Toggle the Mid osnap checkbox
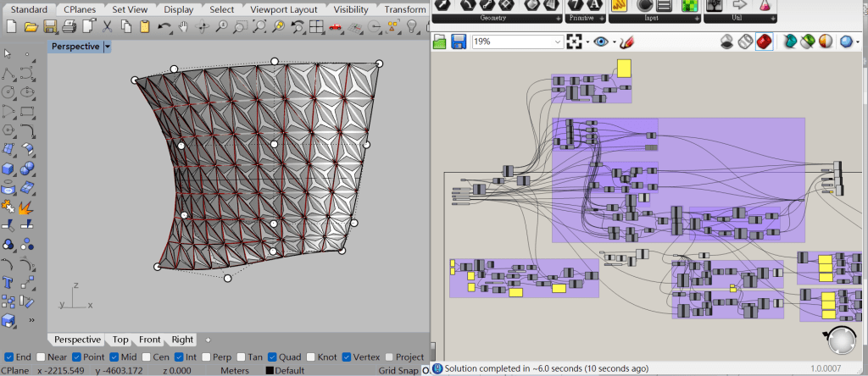The image size is (868, 376). click(x=114, y=357)
